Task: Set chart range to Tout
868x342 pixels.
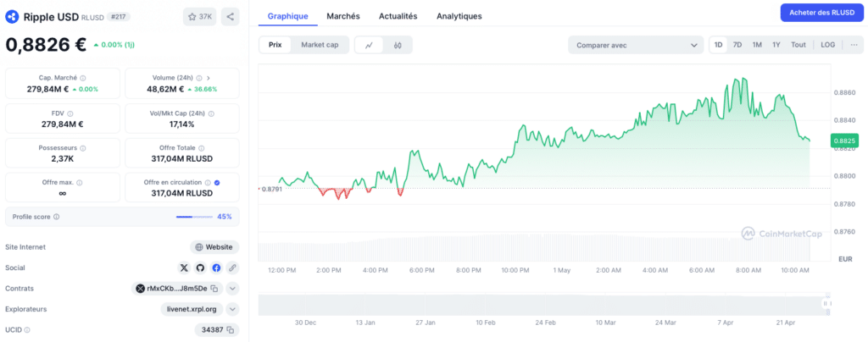Action: pos(798,46)
